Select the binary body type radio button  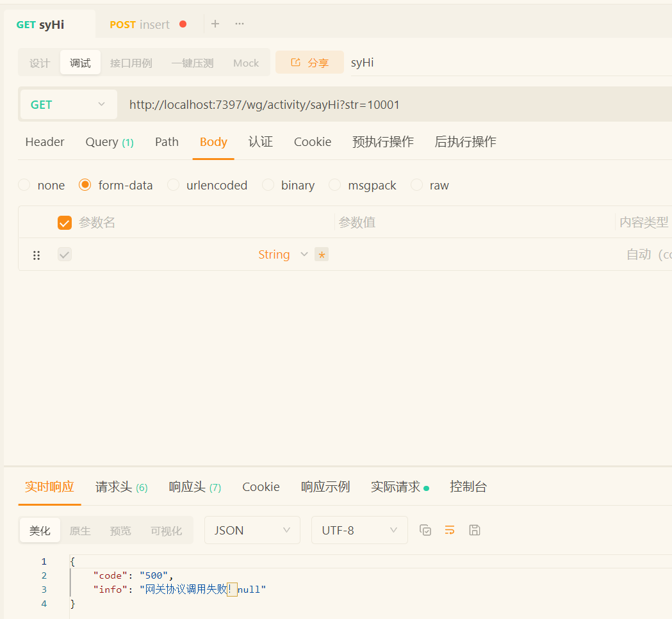268,185
